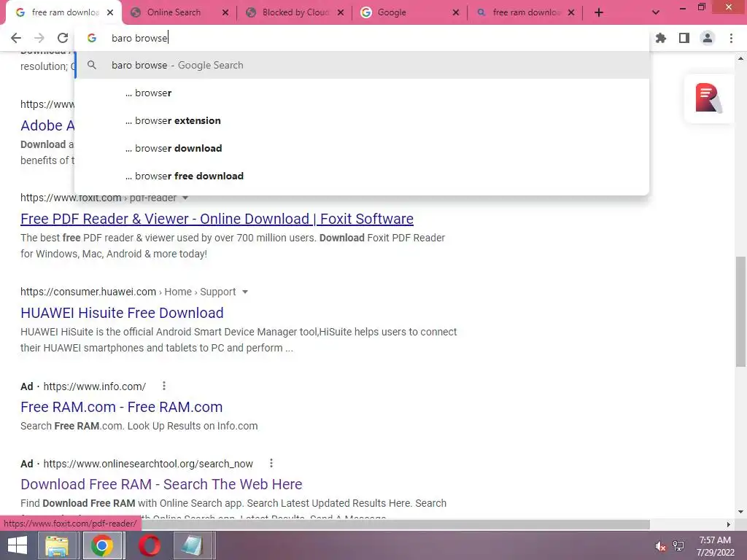The height and width of the screenshot is (560, 747).
Task: Open File Explorer from the taskbar
Action: pos(57,545)
